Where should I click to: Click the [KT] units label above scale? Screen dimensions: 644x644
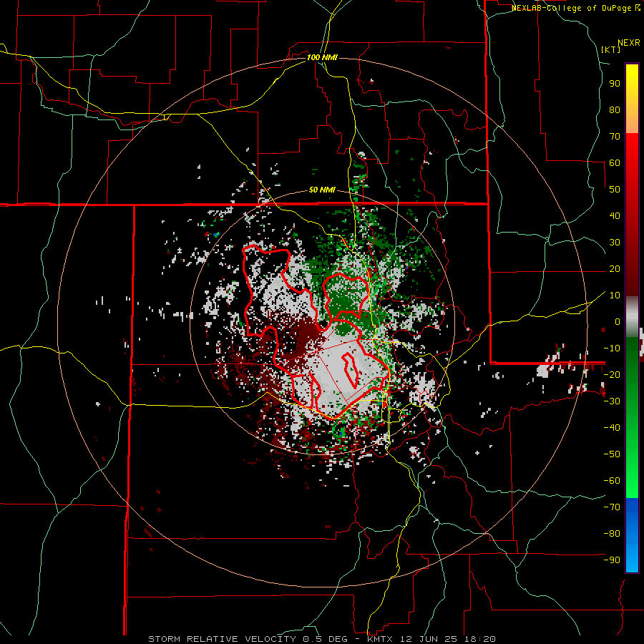(x=611, y=49)
